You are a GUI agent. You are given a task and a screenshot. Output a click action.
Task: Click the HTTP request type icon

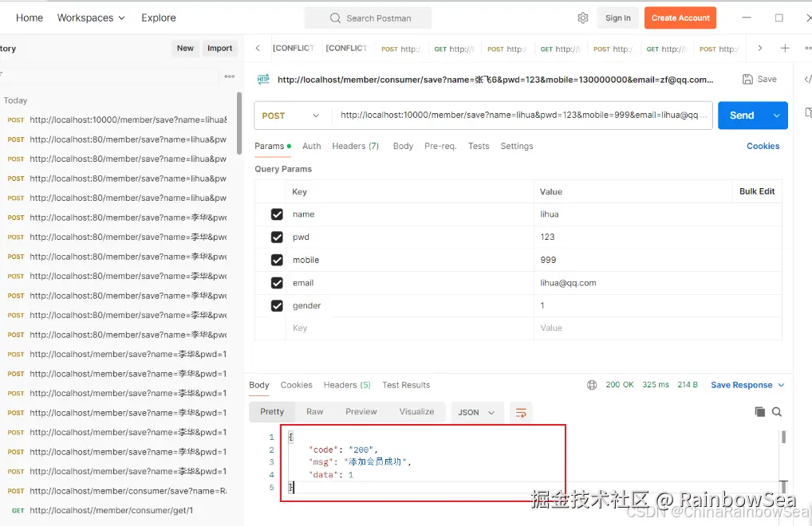point(263,79)
